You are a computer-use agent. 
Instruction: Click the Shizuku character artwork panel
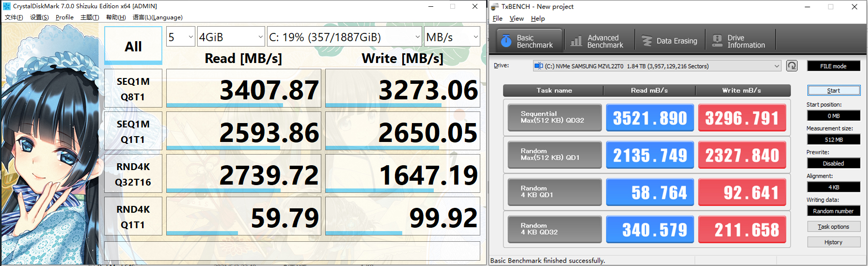[51, 143]
